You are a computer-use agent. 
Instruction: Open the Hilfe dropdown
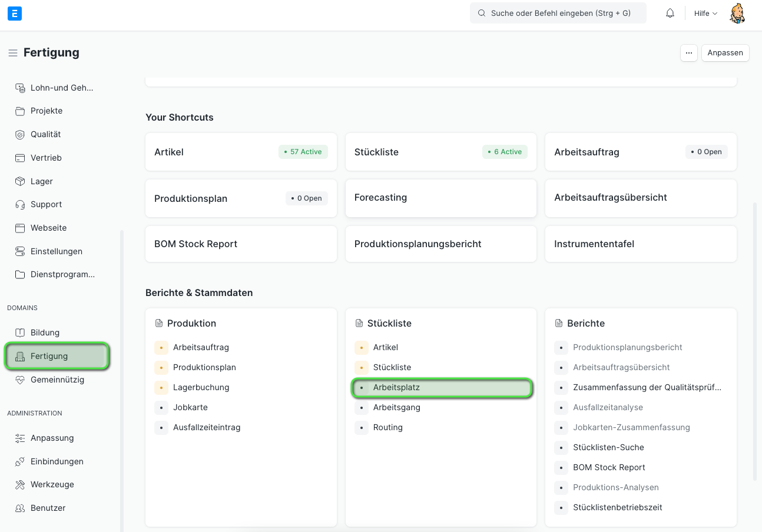[705, 13]
